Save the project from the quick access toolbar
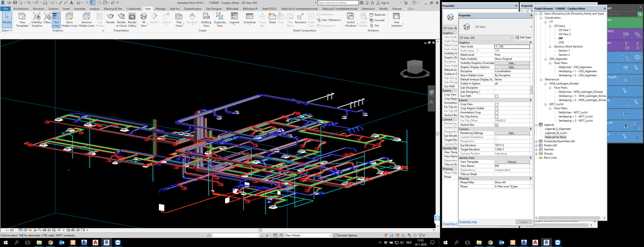Screen dimensions: 644x247 tap(15, 3)
